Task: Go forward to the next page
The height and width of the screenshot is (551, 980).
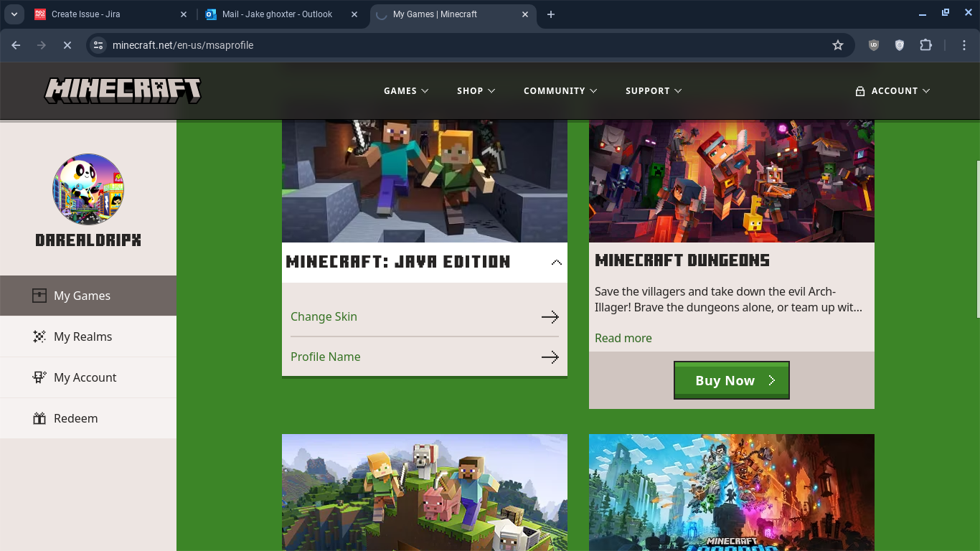Action: pos(42,45)
